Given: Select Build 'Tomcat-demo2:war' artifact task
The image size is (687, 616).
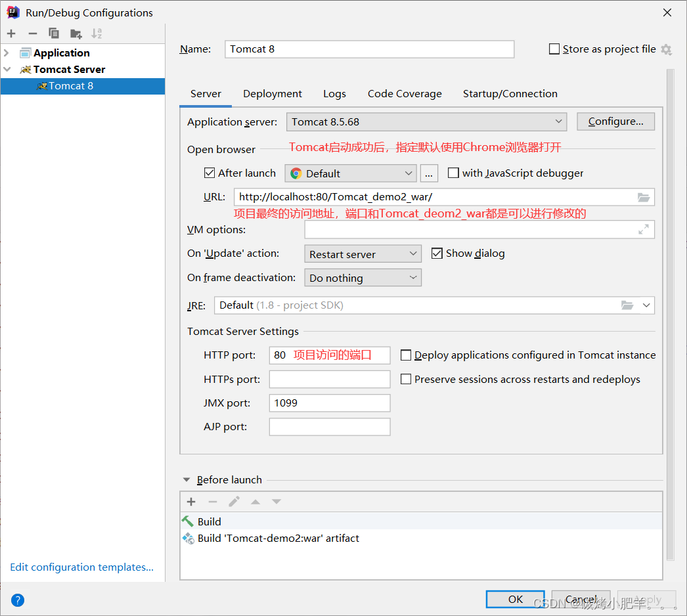Looking at the screenshot, I should click(421, 538).
